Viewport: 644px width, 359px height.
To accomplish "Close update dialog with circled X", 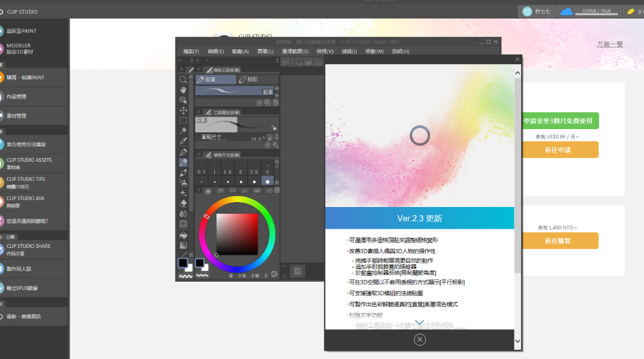I will tap(419, 339).
